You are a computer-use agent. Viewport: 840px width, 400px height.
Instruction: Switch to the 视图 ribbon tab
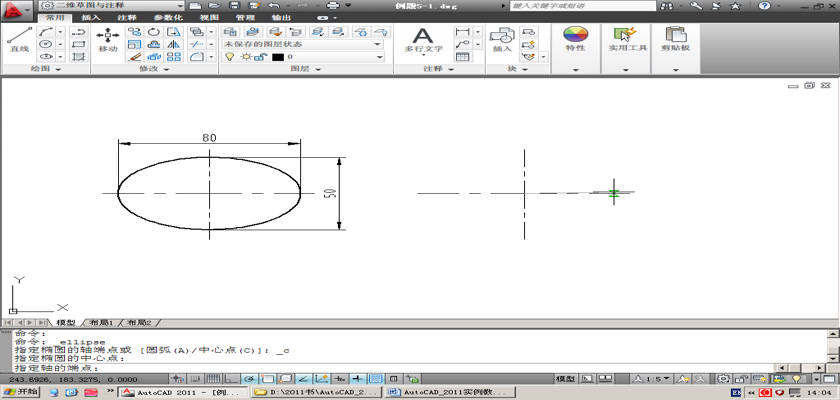207,18
